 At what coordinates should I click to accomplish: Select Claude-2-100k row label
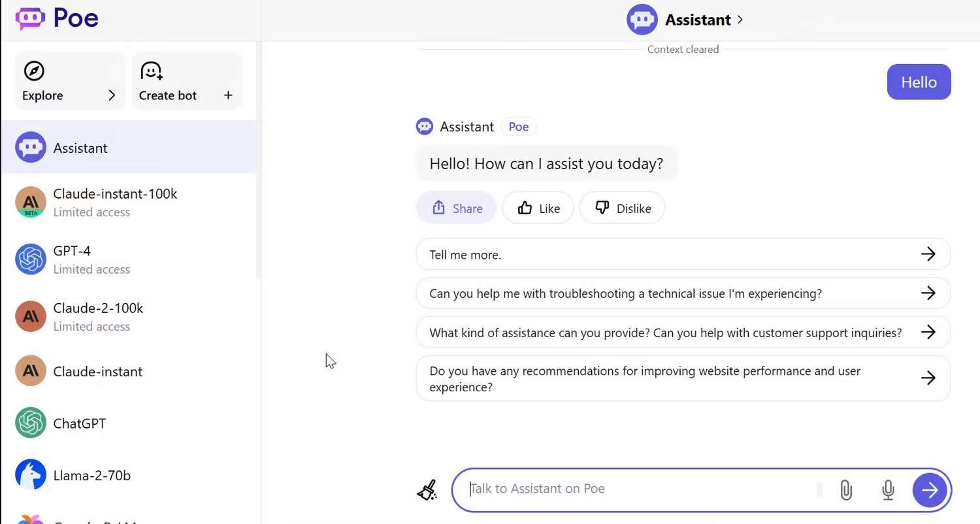(x=98, y=308)
